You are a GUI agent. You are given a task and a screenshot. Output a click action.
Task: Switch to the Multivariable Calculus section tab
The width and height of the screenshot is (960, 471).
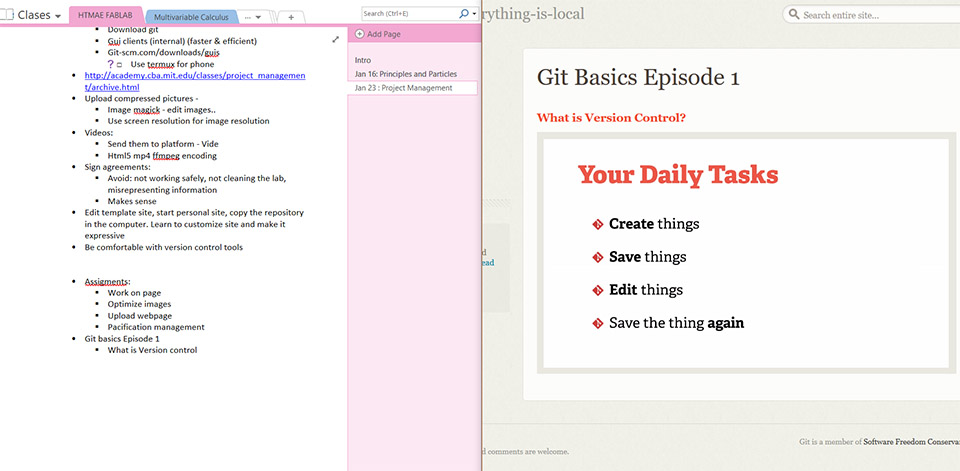pos(191,17)
